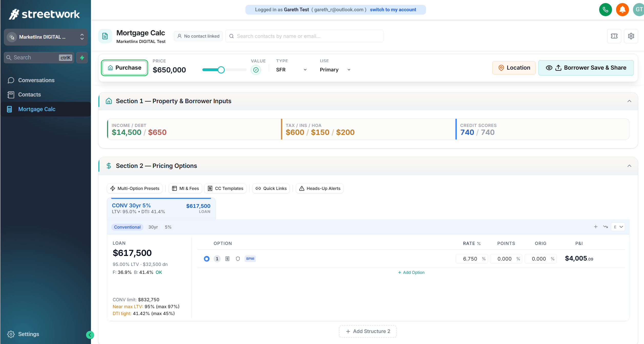
Task: Select Mortgage Calc in the sidebar
Action: click(x=46, y=109)
